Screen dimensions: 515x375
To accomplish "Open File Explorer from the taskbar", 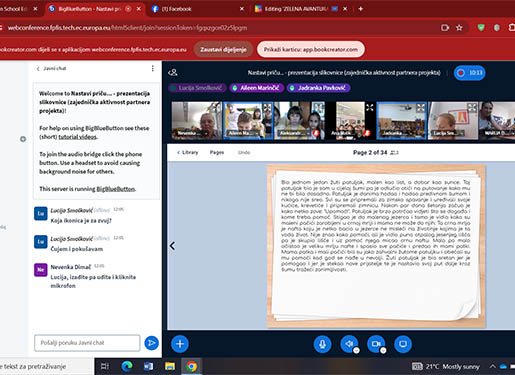I will point(170,366).
